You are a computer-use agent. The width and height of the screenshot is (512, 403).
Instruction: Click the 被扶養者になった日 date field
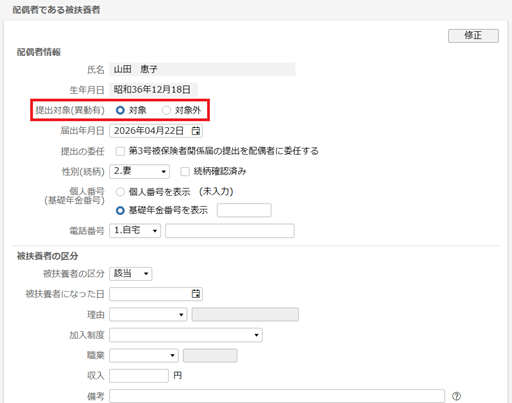tap(156, 294)
